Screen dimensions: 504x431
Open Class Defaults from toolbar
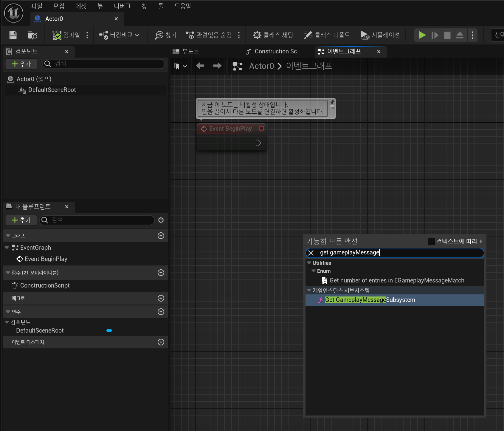coord(327,35)
